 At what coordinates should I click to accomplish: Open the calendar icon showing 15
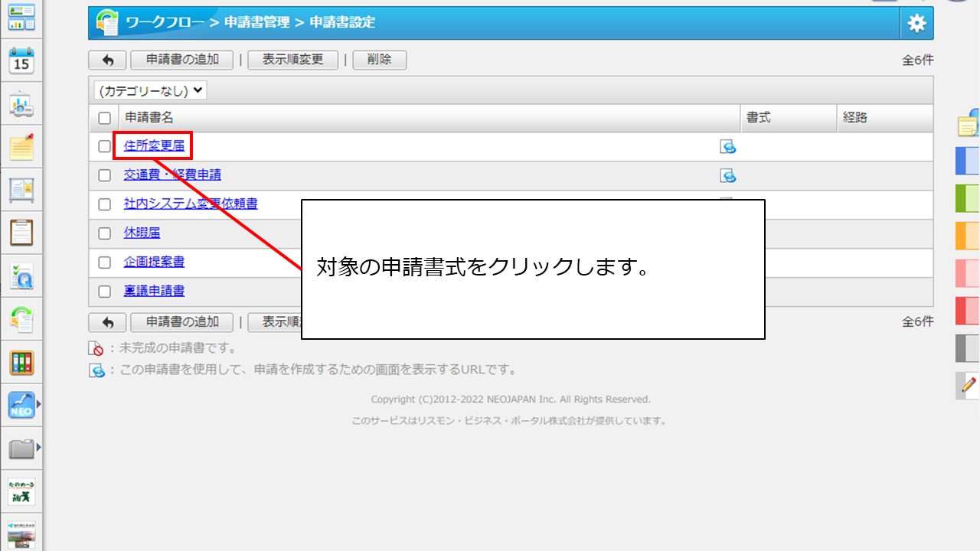point(21,60)
